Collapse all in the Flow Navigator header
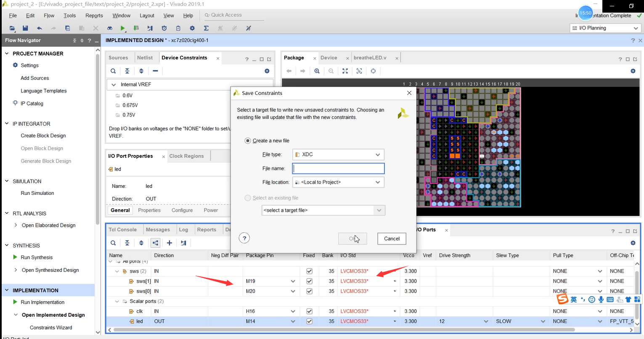Viewport: 644px width, 339px height. 75,40
